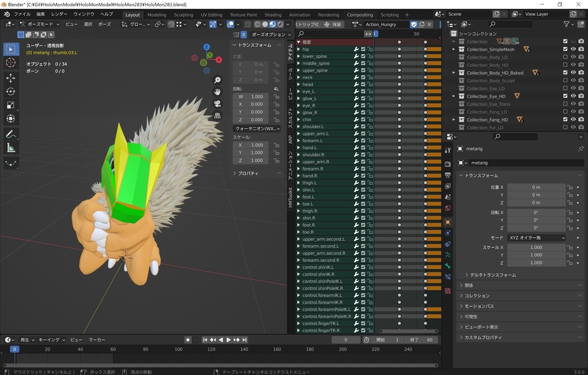588x375 pixels.
Task: Open the World properties tab icon
Action: (447, 209)
